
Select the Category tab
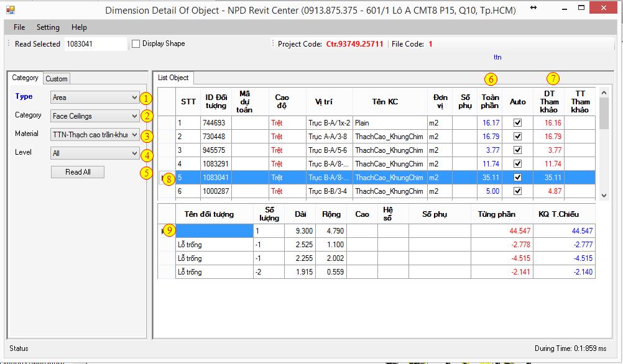25,78
